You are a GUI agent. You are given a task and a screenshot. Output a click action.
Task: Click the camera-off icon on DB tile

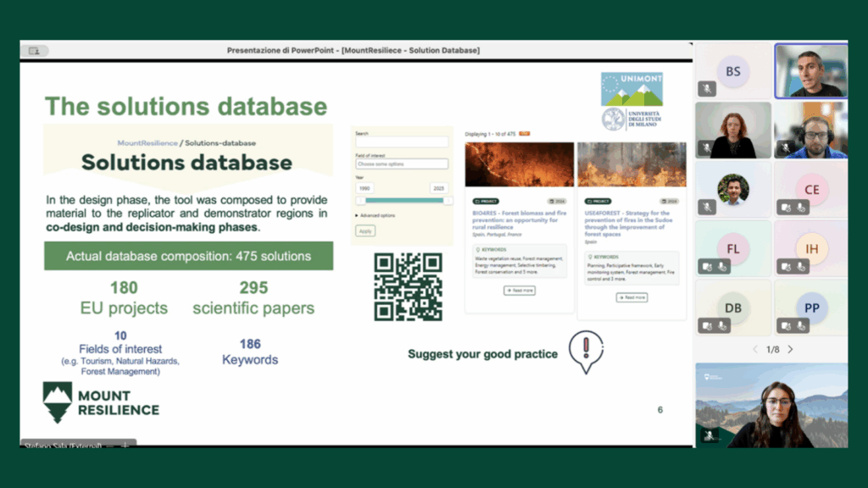pos(707,325)
